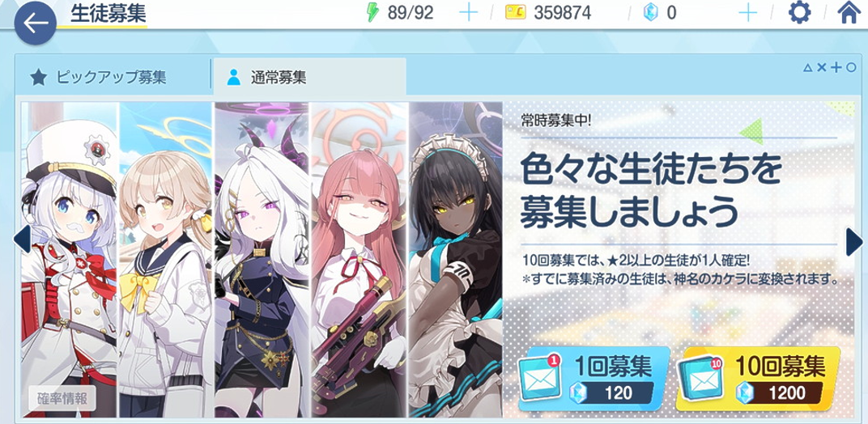
Task: Open settings via the gear icon
Action: [x=799, y=12]
